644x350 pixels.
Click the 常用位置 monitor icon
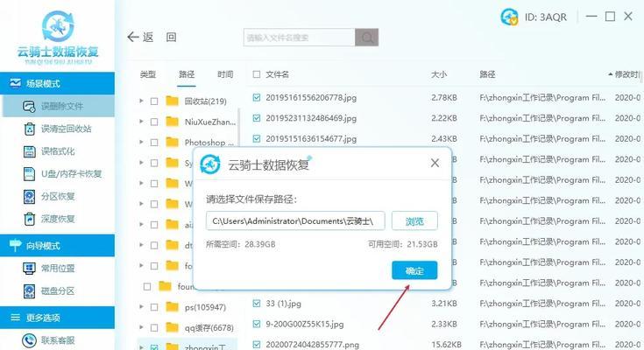coord(29,269)
